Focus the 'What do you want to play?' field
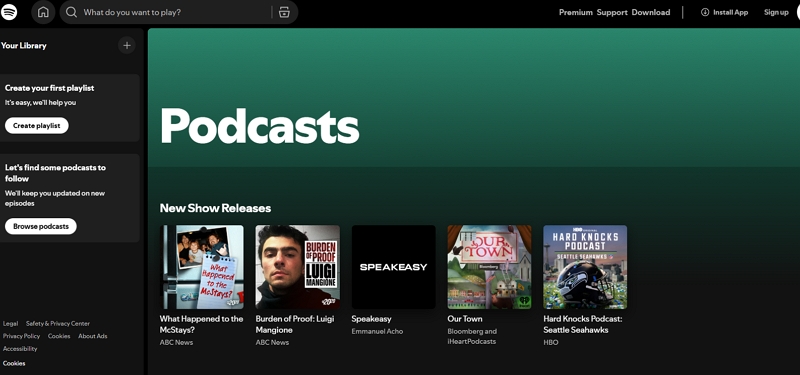800x375 pixels. click(179, 12)
